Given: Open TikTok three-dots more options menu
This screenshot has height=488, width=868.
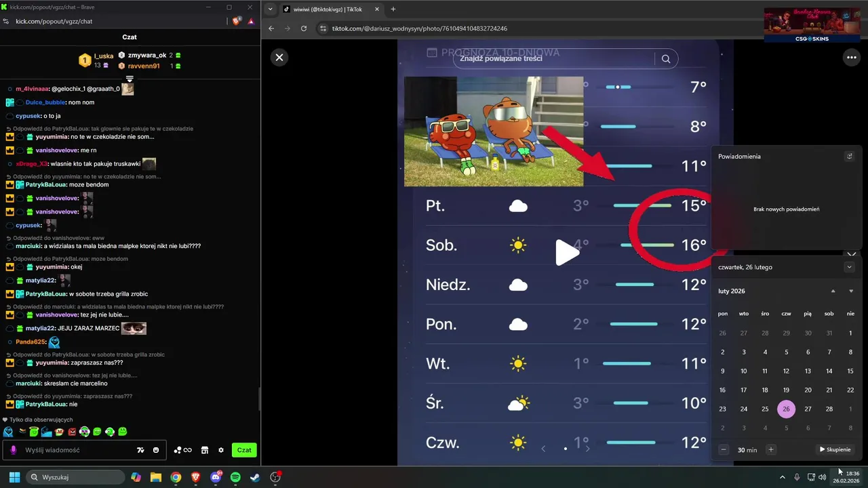Looking at the screenshot, I should coord(852,58).
